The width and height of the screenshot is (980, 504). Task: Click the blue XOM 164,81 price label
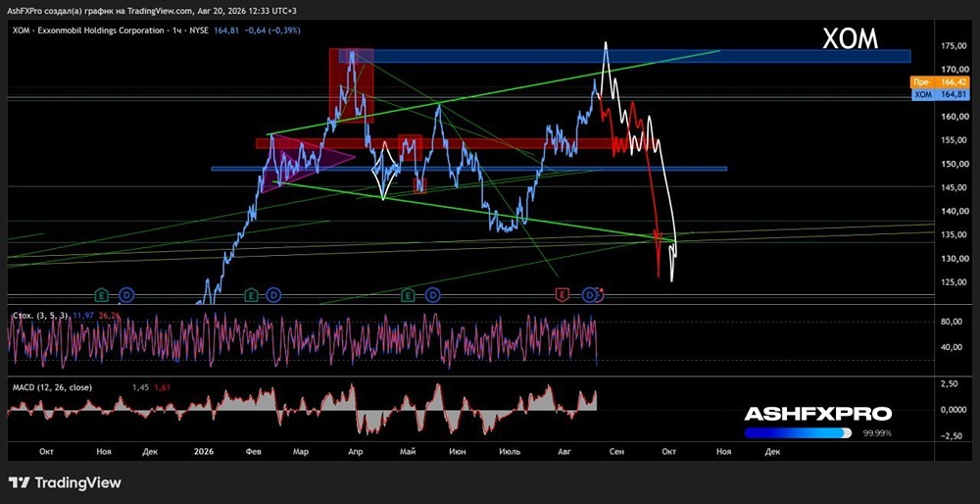click(x=942, y=95)
